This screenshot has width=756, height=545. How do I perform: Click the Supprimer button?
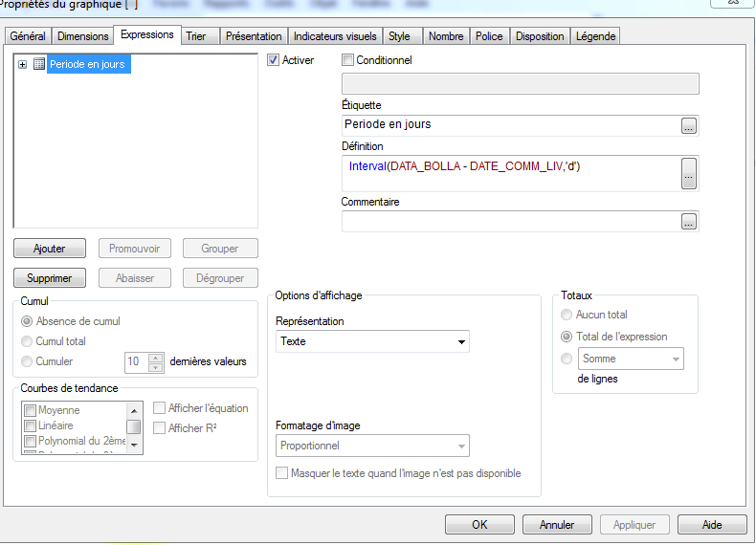pos(50,278)
